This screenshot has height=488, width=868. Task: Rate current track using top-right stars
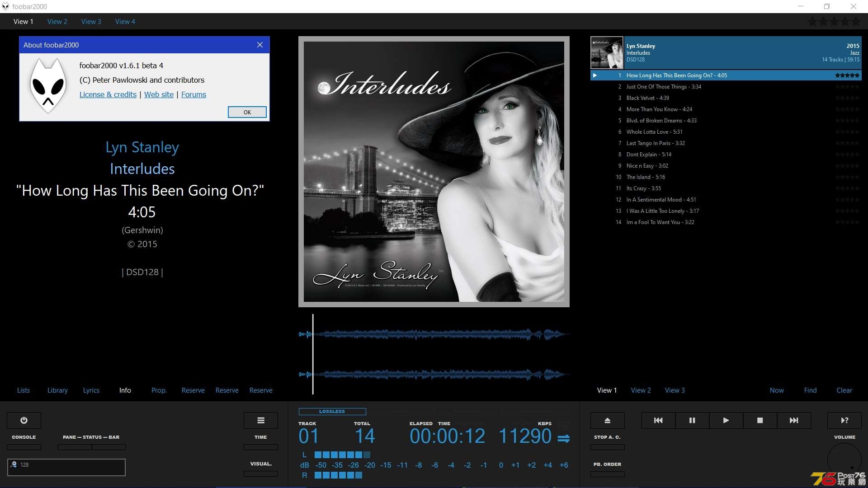pos(834,22)
